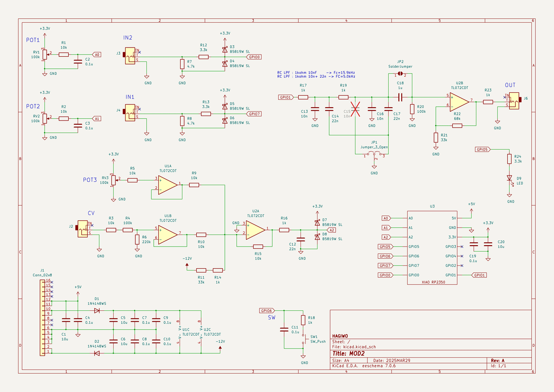
Task: Click the A0 global label next to C2
Action: [96, 54]
